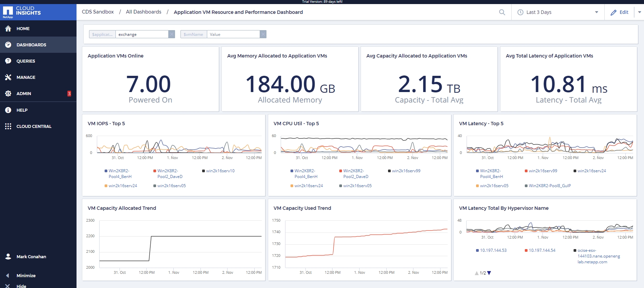Toggle win2k16serv10 series in VM IOPS legend
The width and height of the screenshot is (644, 288).
click(x=220, y=171)
